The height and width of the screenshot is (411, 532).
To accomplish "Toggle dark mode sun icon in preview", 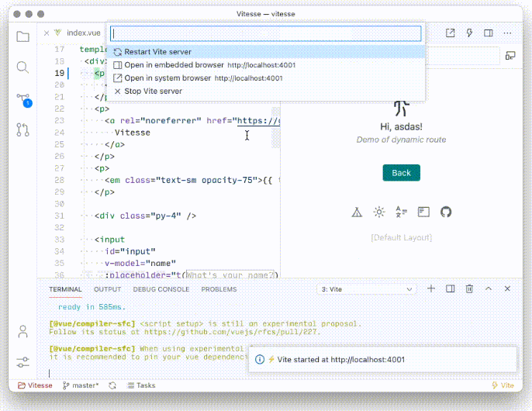I will [379, 212].
